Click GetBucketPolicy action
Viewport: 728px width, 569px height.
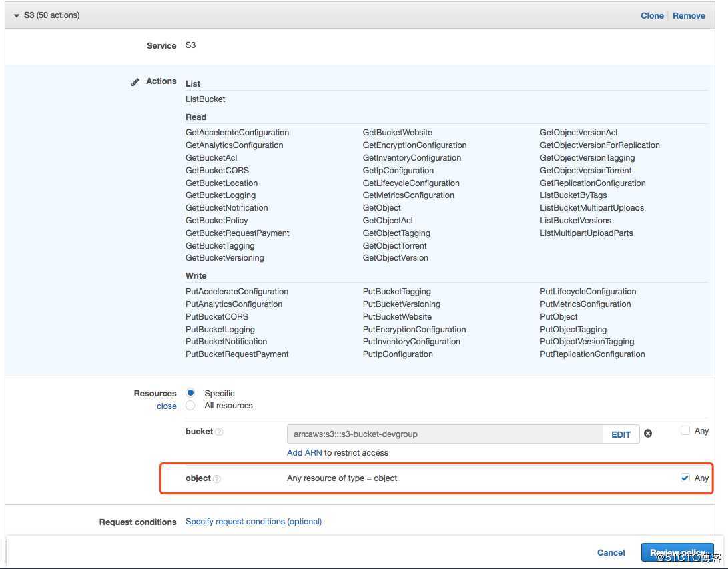pyautogui.click(x=216, y=220)
